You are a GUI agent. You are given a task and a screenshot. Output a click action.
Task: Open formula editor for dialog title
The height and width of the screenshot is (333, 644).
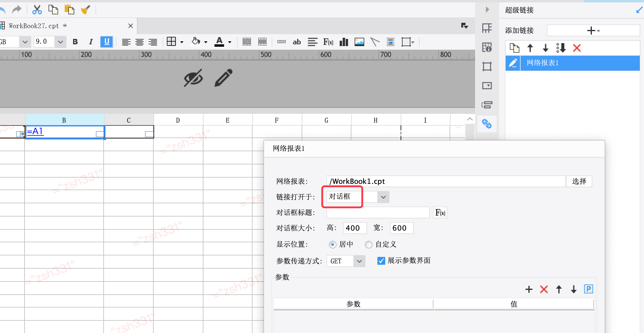(x=440, y=213)
